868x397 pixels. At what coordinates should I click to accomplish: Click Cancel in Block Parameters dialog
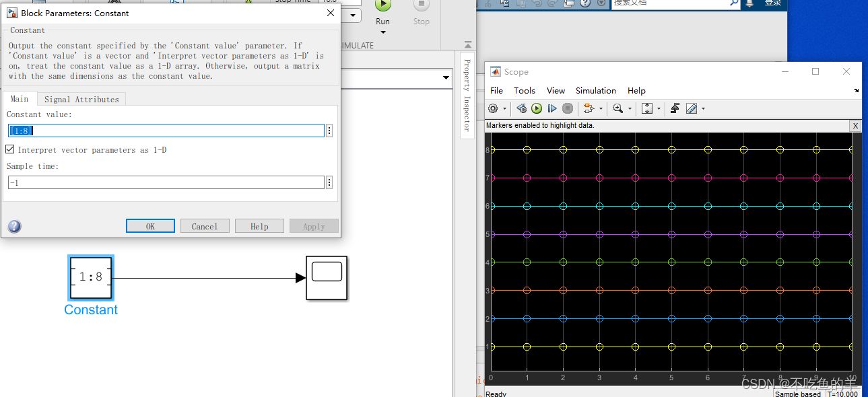coord(205,226)
